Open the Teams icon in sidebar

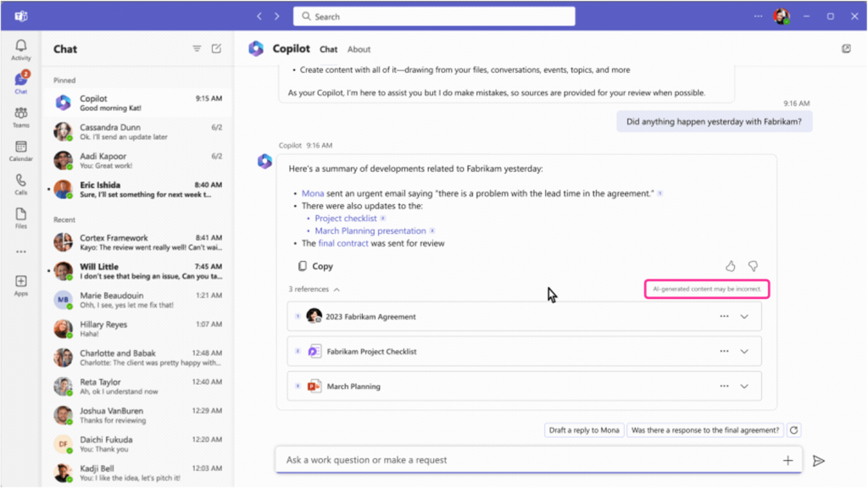pos(20,114)
